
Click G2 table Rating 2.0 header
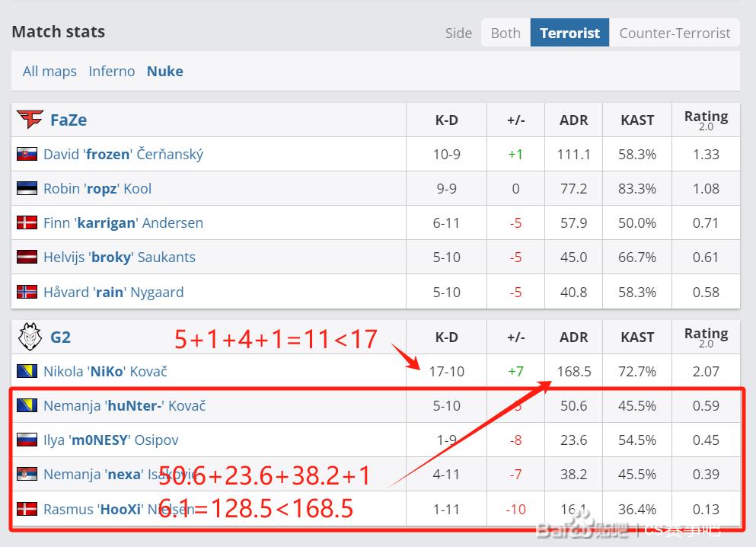point(707,337)
